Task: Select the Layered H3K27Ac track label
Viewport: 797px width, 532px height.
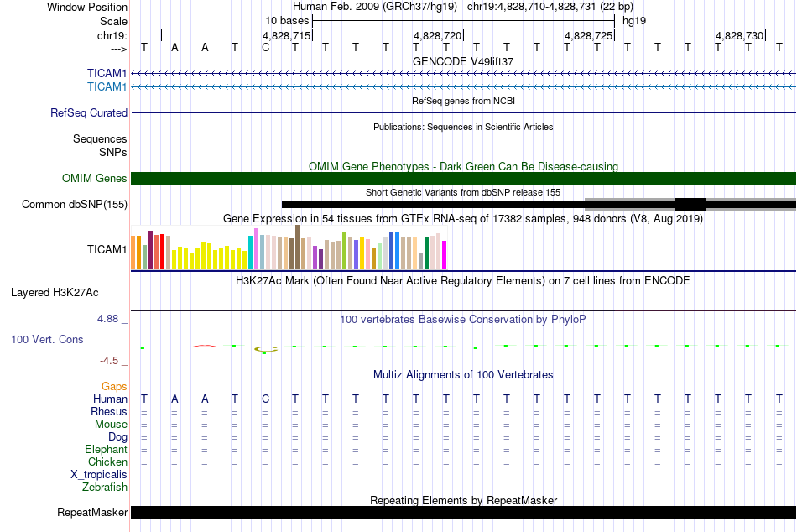Action: tap(55, 293)
